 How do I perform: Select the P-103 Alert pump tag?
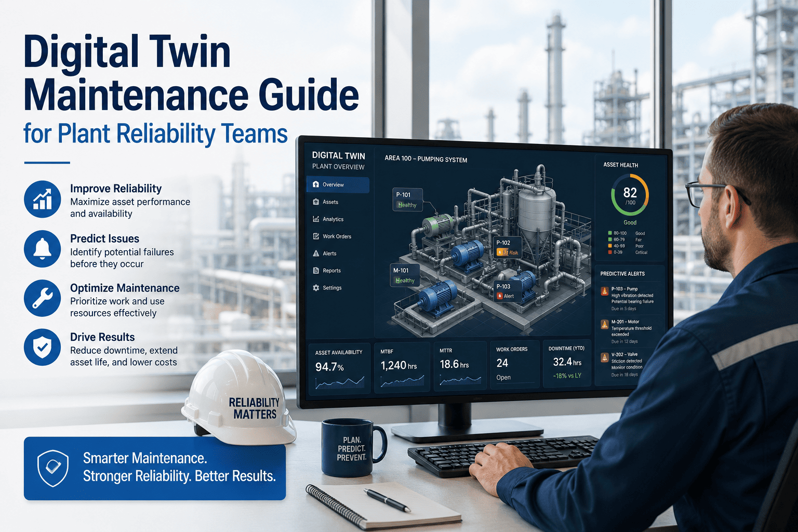coord(507,291)
